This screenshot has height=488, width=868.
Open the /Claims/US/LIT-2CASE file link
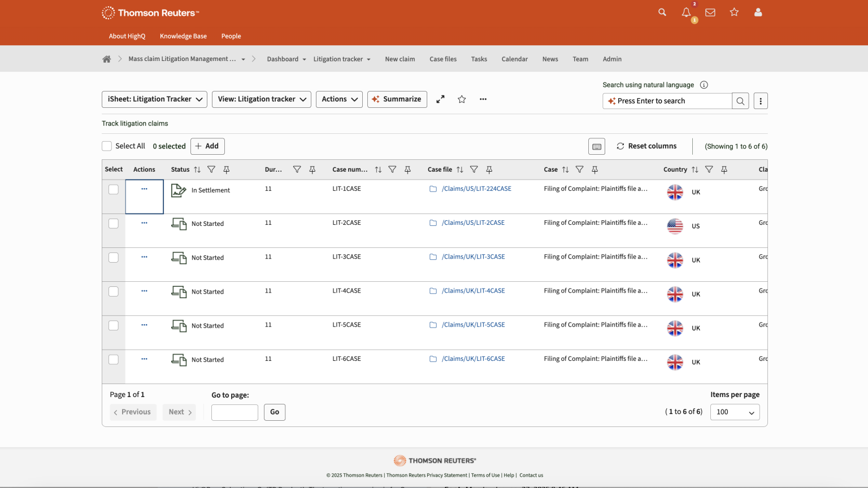tap(473, 223)
